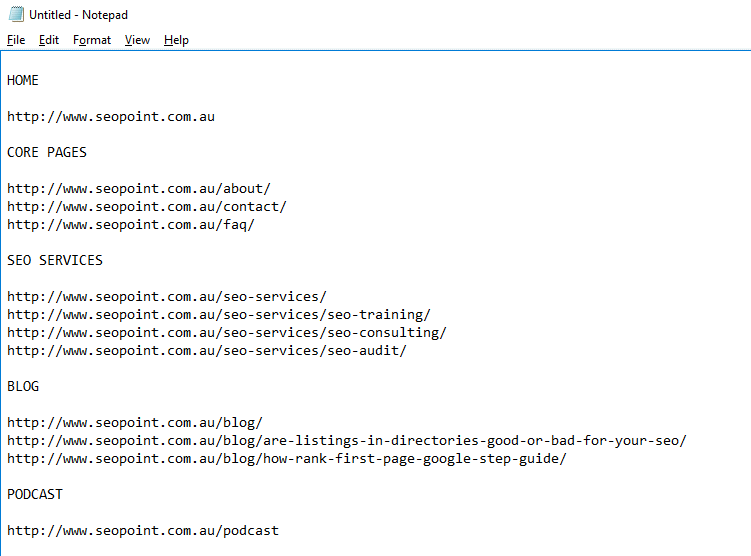Click the HOME heading line
The width and height of the screenshot is (751, 556).
[23, 80]
